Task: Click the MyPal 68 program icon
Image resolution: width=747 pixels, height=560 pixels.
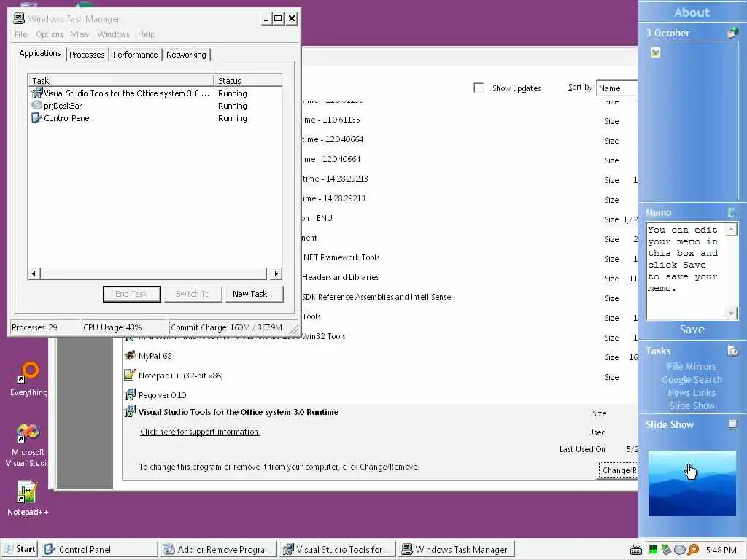Action: click(130, 355)
